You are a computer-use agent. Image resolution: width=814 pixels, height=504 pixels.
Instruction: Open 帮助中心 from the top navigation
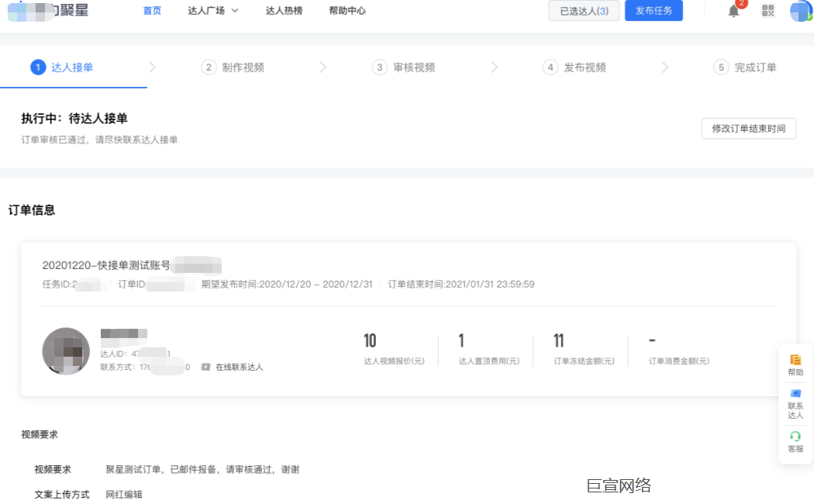coord(347,11)
